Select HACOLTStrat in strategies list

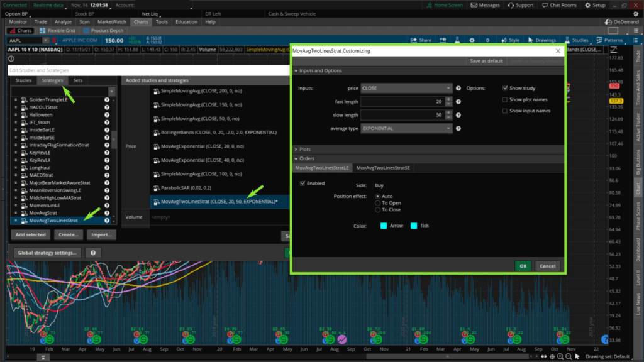[43, 107]
